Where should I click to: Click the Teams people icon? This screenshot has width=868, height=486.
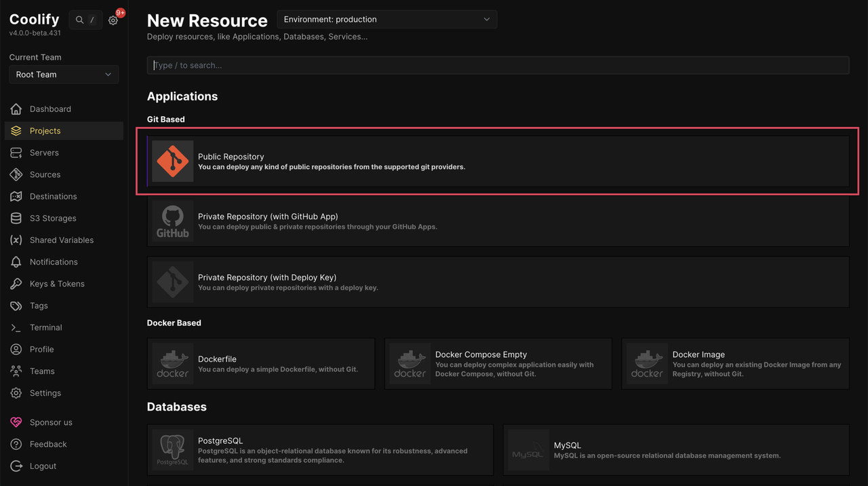point(16,371)
